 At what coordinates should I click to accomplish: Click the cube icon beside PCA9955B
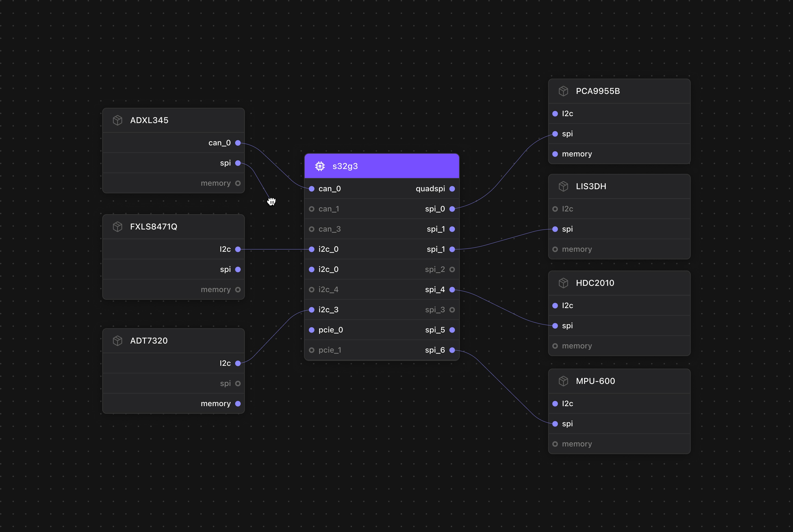(x=563, y=91)
